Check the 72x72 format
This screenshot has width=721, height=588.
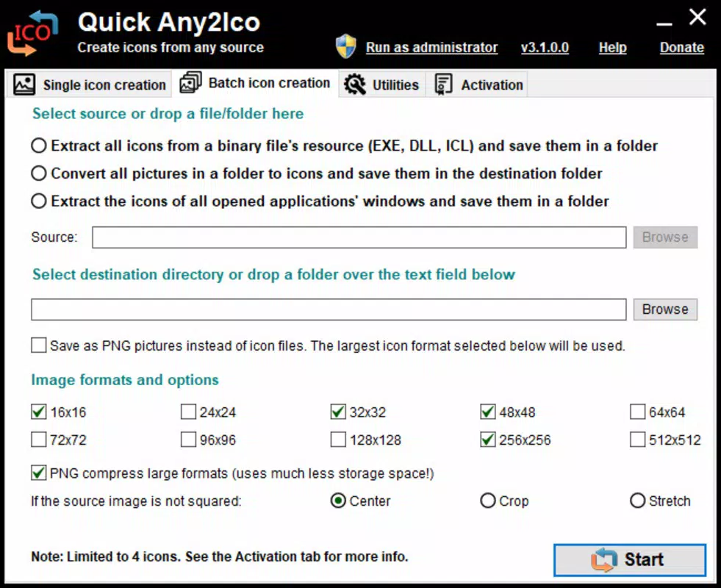[39, 440]
